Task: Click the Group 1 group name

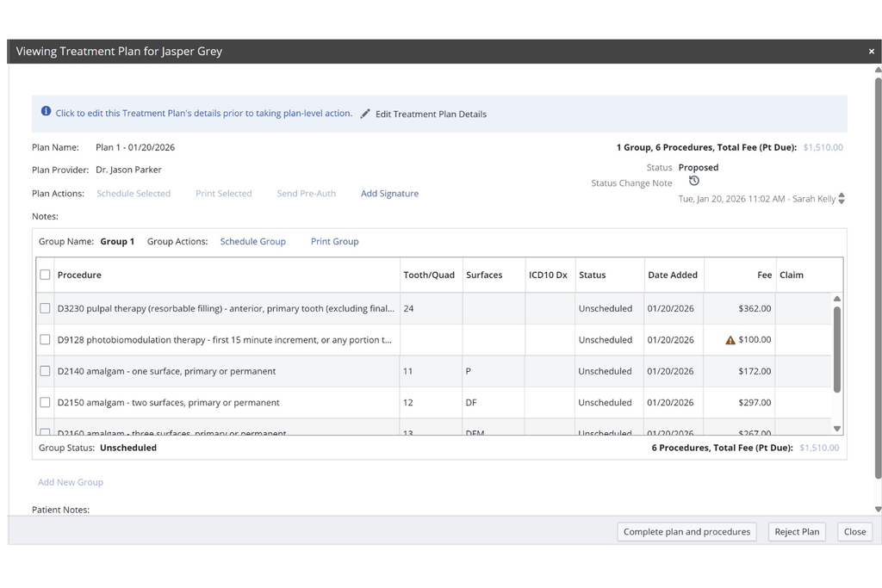Action: 117,241
